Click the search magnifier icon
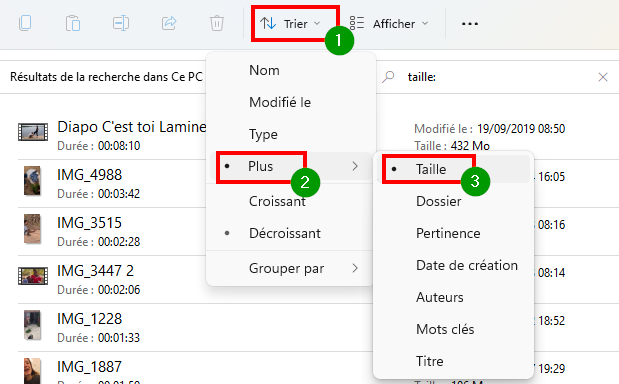 point(388,77)
